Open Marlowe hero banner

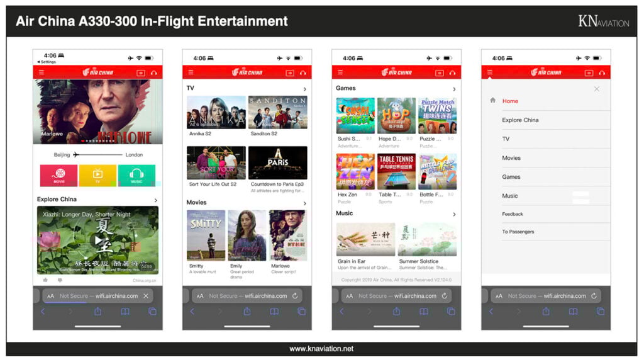[x=97, y=111]
